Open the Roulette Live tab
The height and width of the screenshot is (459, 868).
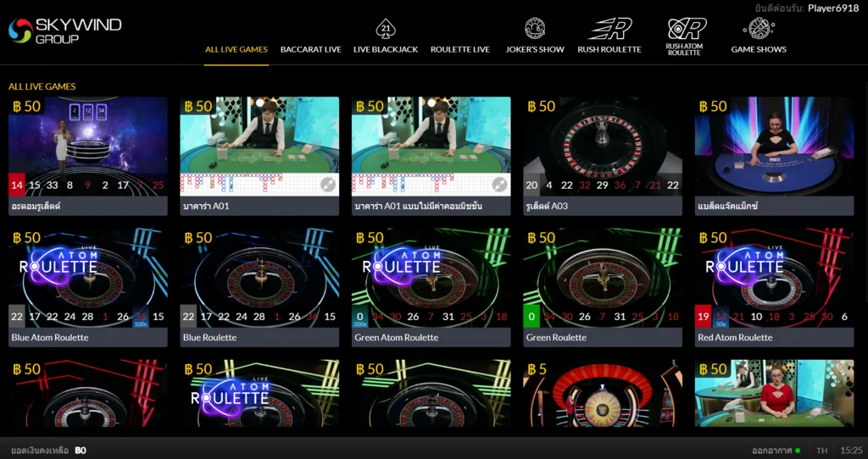pyautogui.click(x=459, y=49)
